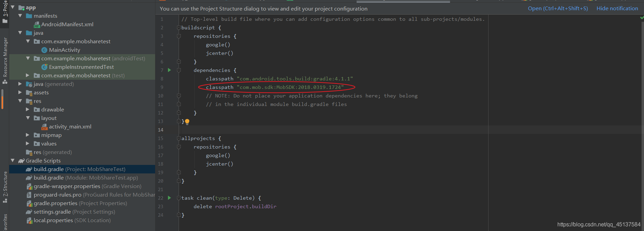Expand the assets folder
The height and width of the screenshot is (231, 644).
[20, 92]
